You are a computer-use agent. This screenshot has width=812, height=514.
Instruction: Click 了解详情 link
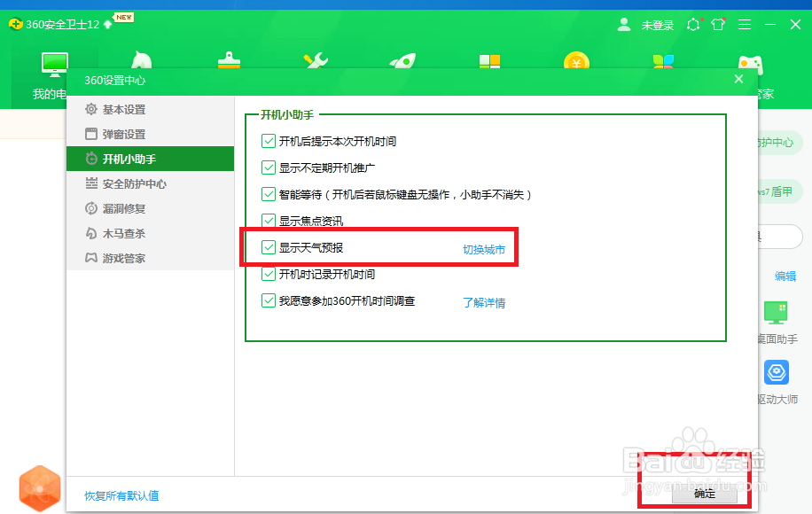click(484, 303)
